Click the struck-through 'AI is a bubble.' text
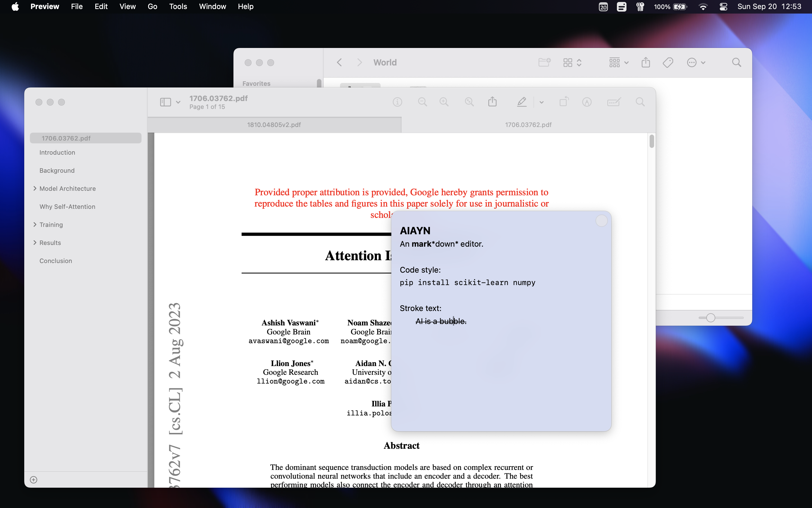Image resolution: width=812 pixels, height=508 pixels. tap(441, 321)
